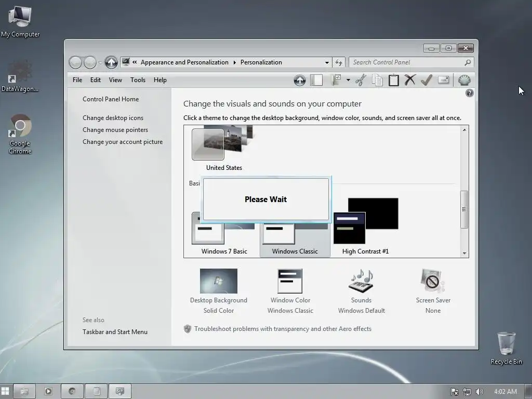The height and width of the screenshot is (399, 532).
Task: Expand the Views dropdown arrow in toolbar
Action: coord(348,81)
